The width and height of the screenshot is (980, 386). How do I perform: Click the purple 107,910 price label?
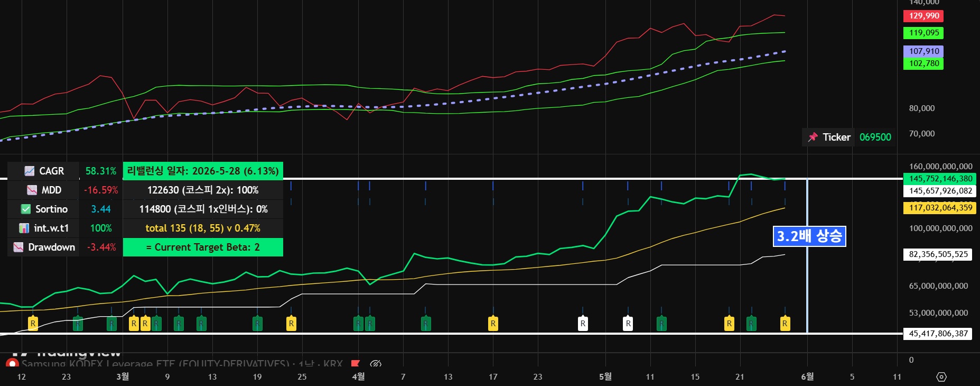923,51
